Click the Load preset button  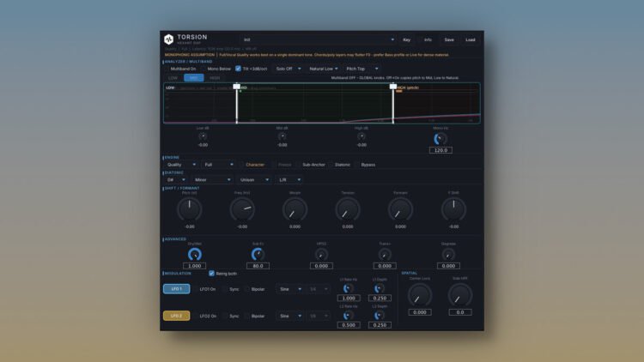(471, 39)
